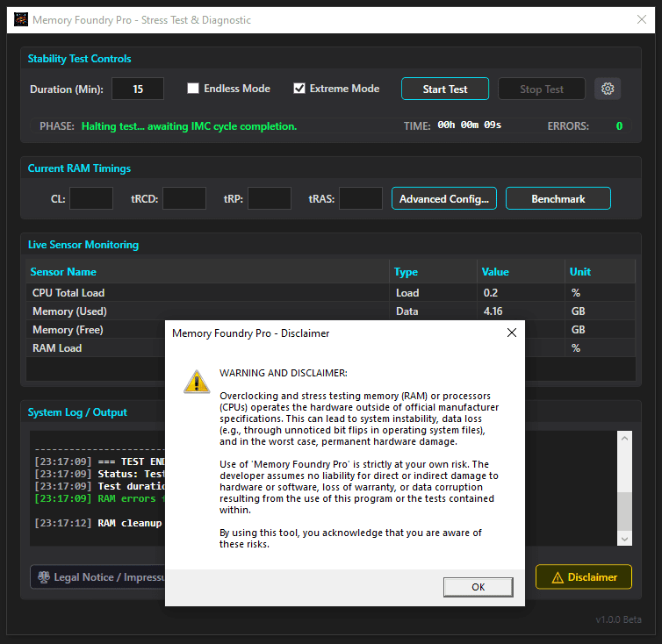Viewport: 662px width, 644px height.
Task: Click the 0.2 CPU load value
Action: pos(521,292)
